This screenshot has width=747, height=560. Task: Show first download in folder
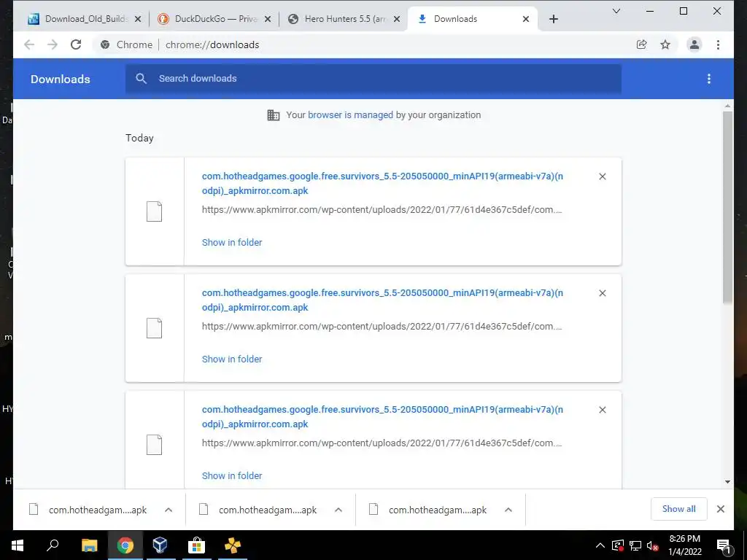coord(232,242)
